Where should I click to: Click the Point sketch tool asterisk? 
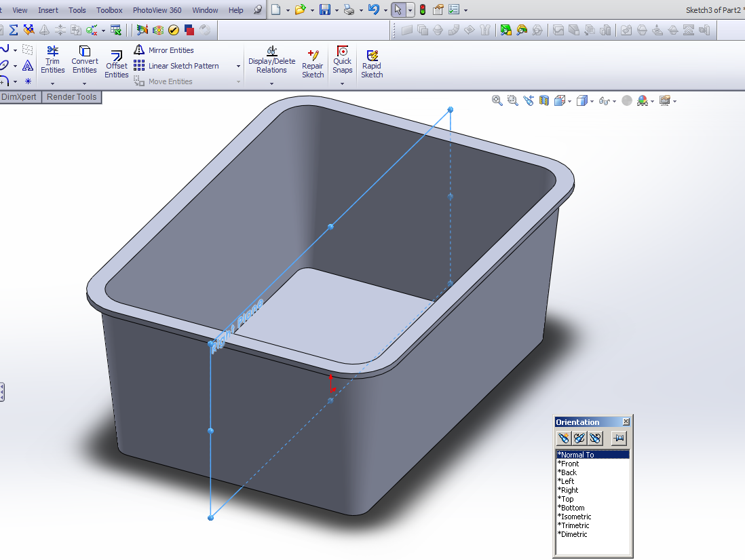coord(28,81)
